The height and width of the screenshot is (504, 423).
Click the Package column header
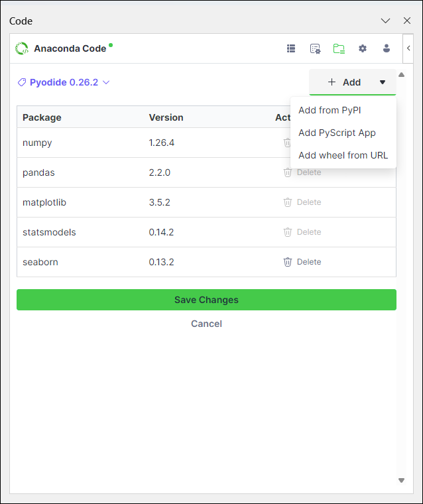(42, 117)
